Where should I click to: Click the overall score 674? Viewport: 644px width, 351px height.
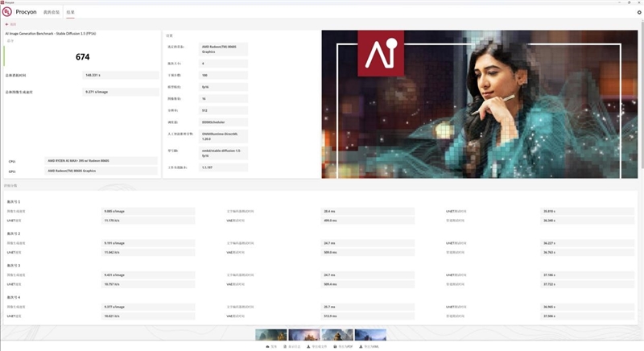(82, 57)
